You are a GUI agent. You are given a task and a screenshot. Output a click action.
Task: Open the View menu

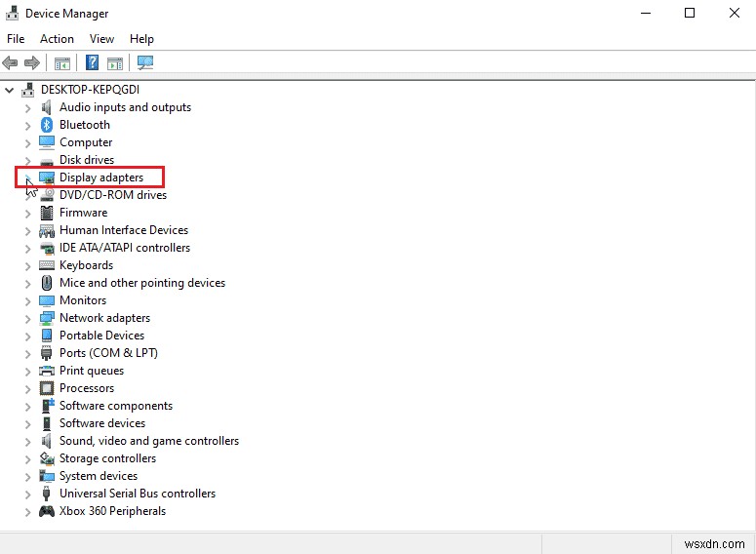[x=101, y=39]
